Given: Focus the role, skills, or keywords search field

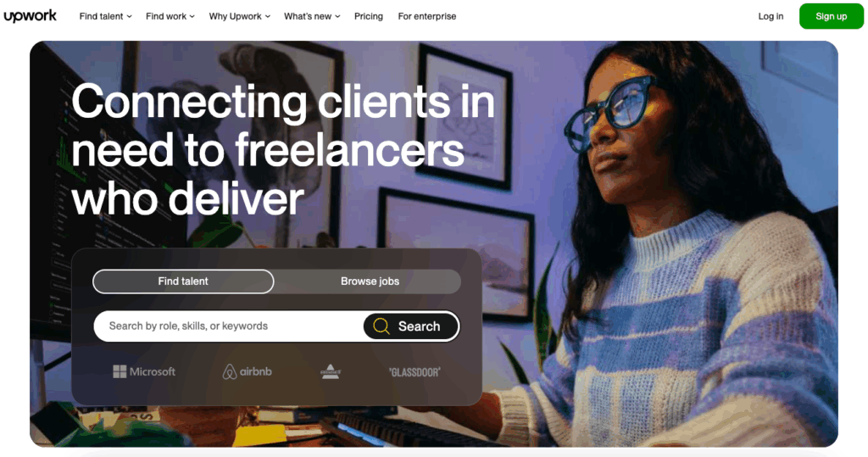Looking at the screenshot, I should tap(228, 326).
